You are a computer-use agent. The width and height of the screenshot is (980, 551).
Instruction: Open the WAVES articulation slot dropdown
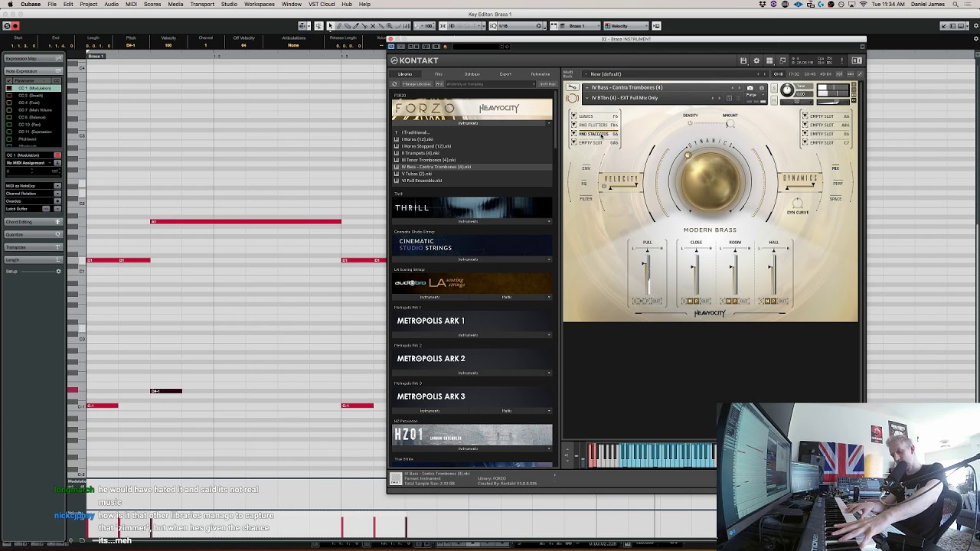(x=573, y=116)
